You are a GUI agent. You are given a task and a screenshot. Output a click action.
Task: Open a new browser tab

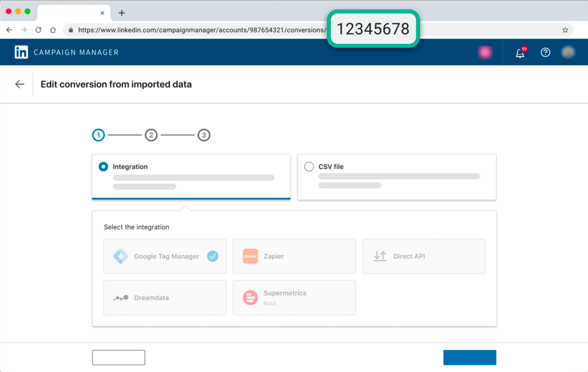pos(122,13)
